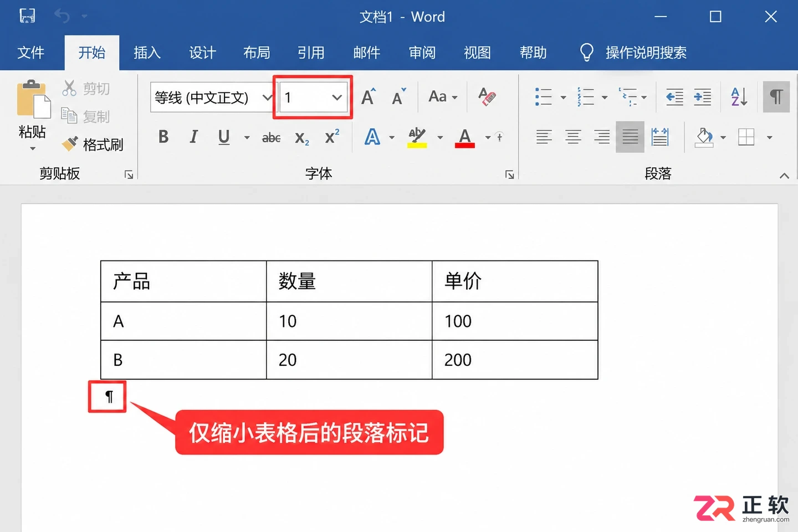Open the font color dropdown arrow
This screenshot has height=532, width=798.
[x=488, y=137]
